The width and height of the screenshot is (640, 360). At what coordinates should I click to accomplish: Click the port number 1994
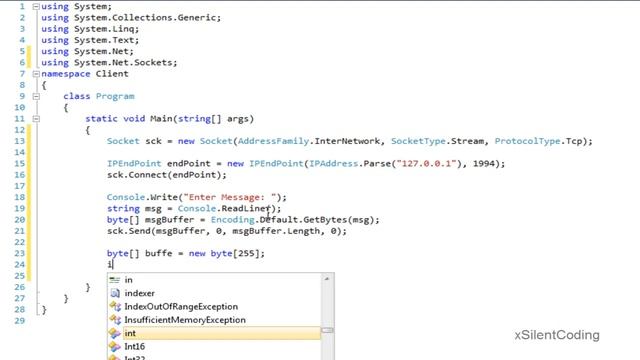click(x=484, y=164)
